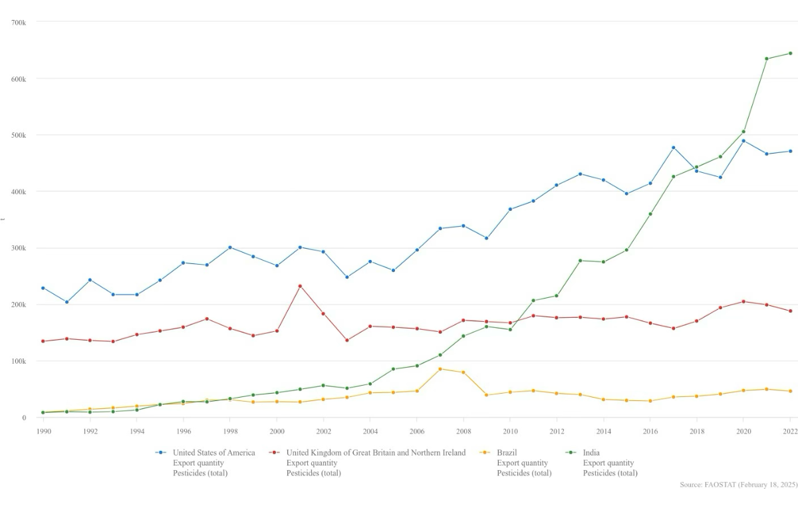Click the 700k y-axis label

click(x=19, y=22)
